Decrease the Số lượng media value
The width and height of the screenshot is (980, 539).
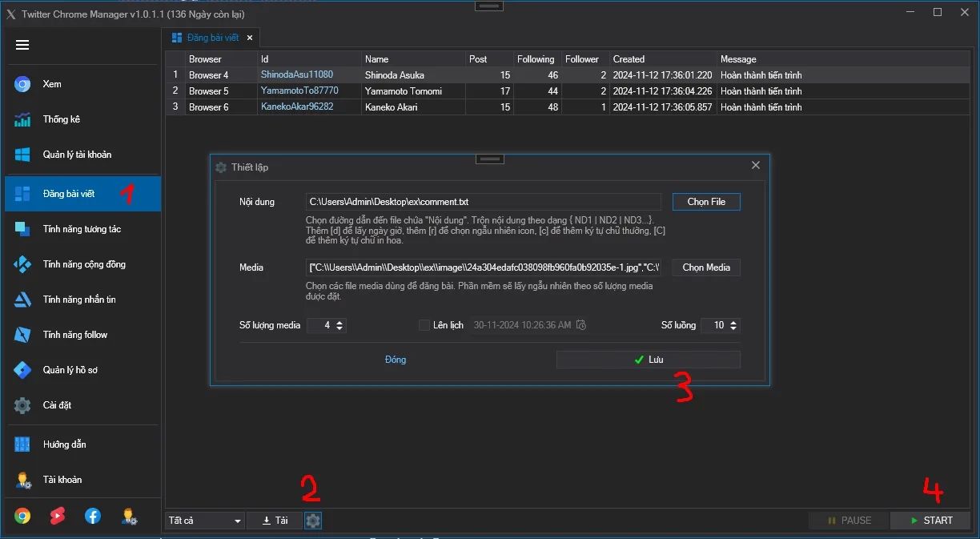[x=340, y=328]
